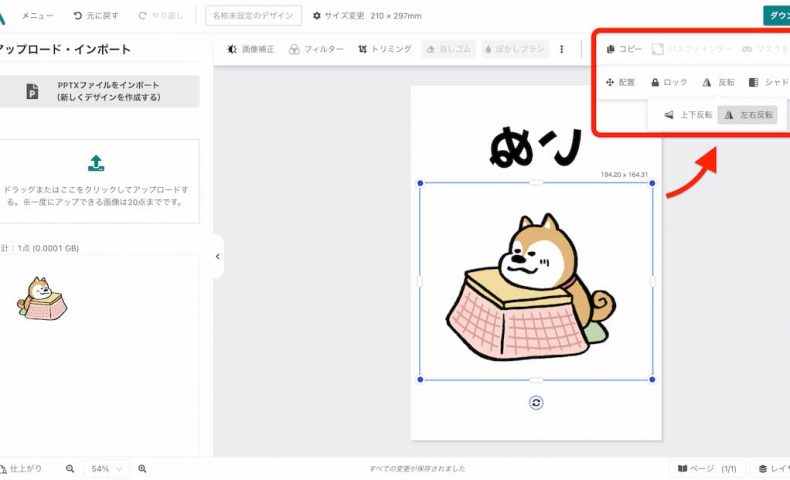Select the トリミング crop tool
The width and height of the screenshot is (790, 480).
384,49
